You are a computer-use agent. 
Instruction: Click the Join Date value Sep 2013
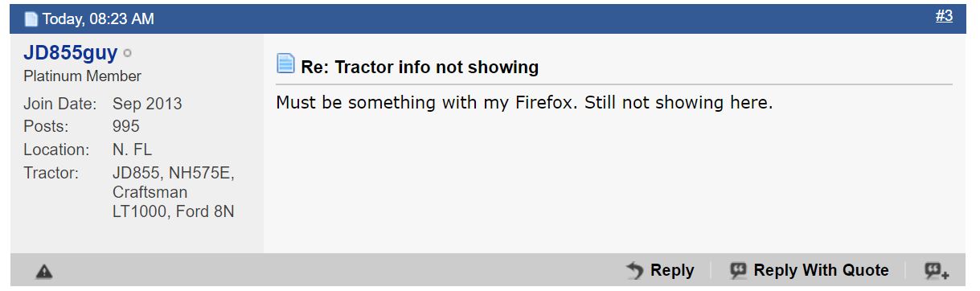coord(147,104)
